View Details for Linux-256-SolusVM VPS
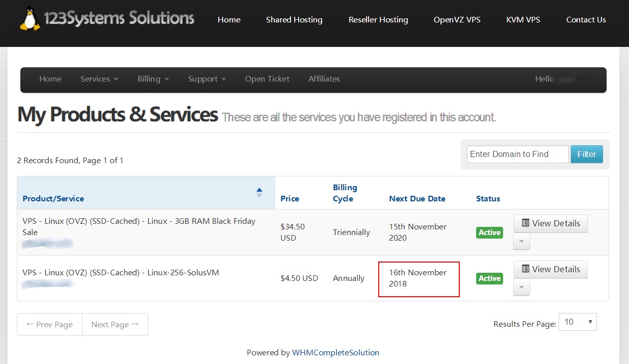Viewport: 629px width, 364px height. coord(551,269)
